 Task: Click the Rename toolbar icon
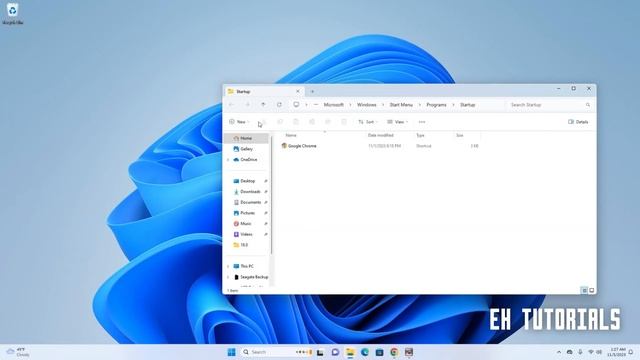point(312,122)
